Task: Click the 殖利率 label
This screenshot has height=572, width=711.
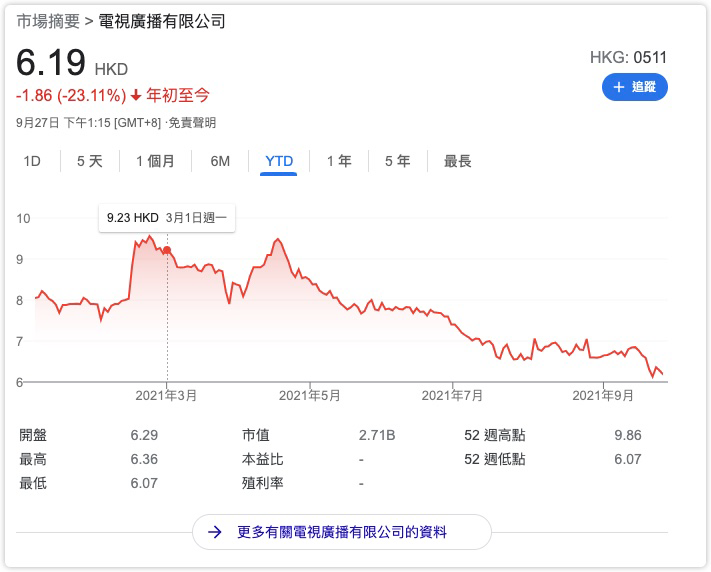Action: (263, 483)
